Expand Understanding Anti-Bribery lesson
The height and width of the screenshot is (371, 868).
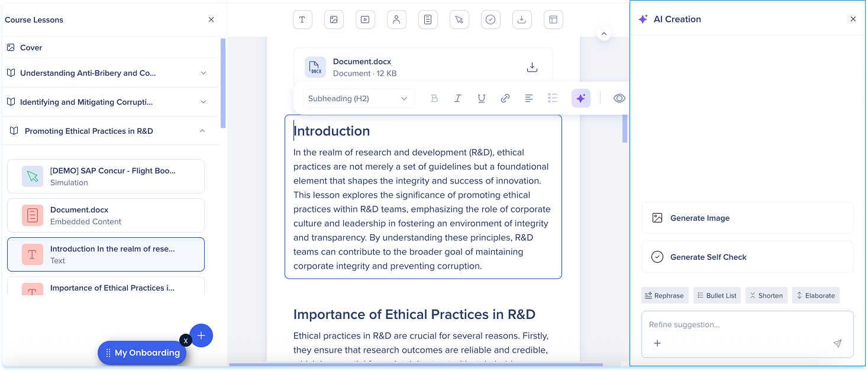pyautogui.click(x=204, y=73)
